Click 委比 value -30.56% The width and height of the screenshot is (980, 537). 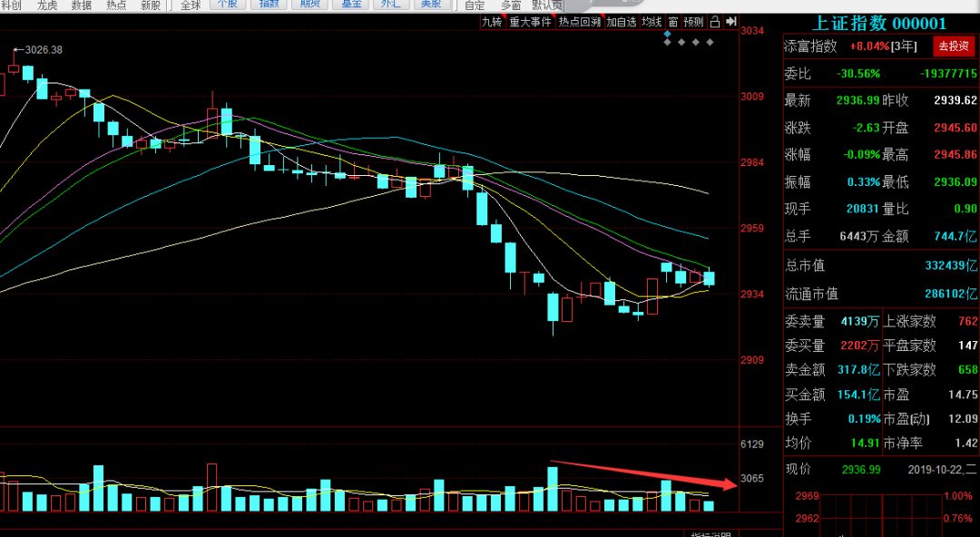(858, 73)
